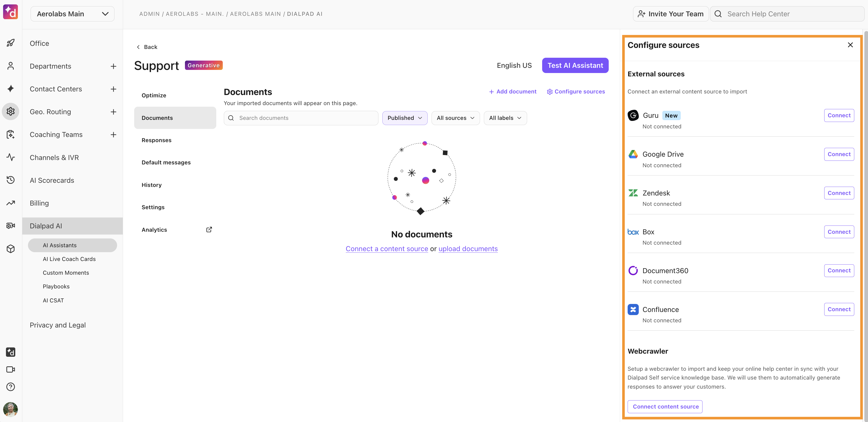Screen dimensions: 868x422
Task: Open the Aerolabs Main office dropdown
Action: (73, 14)
